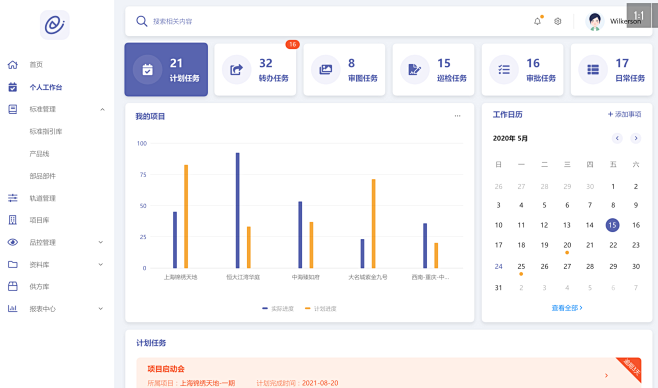Image resolution: width=658 pixels, height=388 pixels.
Task: Click 大名城紫金九号 orange planned bar
Action: click(x=373, y=224)
